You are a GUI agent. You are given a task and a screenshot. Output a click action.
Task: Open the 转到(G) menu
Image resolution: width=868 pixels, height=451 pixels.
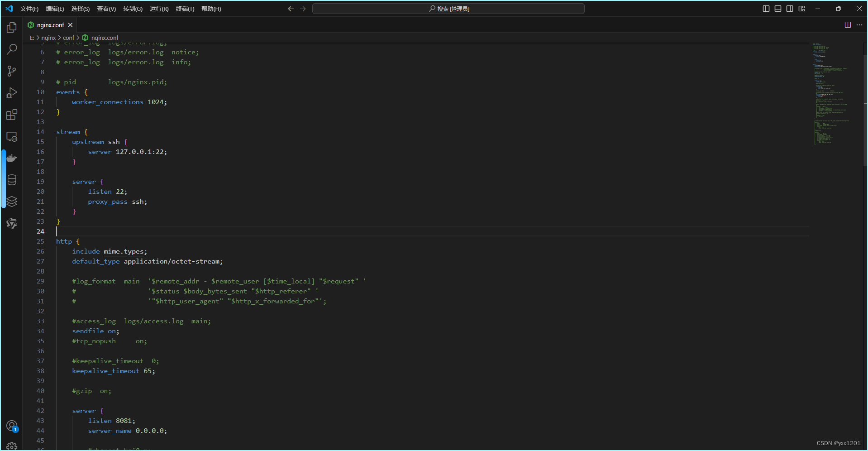(x=133, y=9)
